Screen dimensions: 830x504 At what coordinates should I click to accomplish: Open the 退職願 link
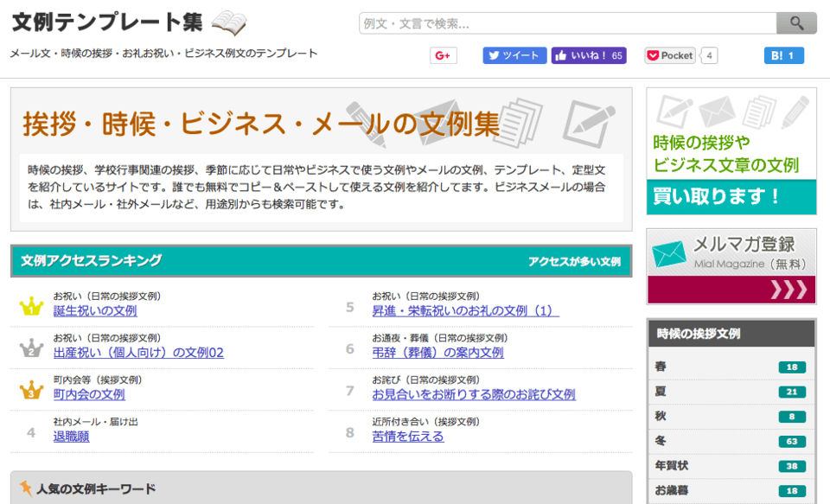tap(71, 437)
